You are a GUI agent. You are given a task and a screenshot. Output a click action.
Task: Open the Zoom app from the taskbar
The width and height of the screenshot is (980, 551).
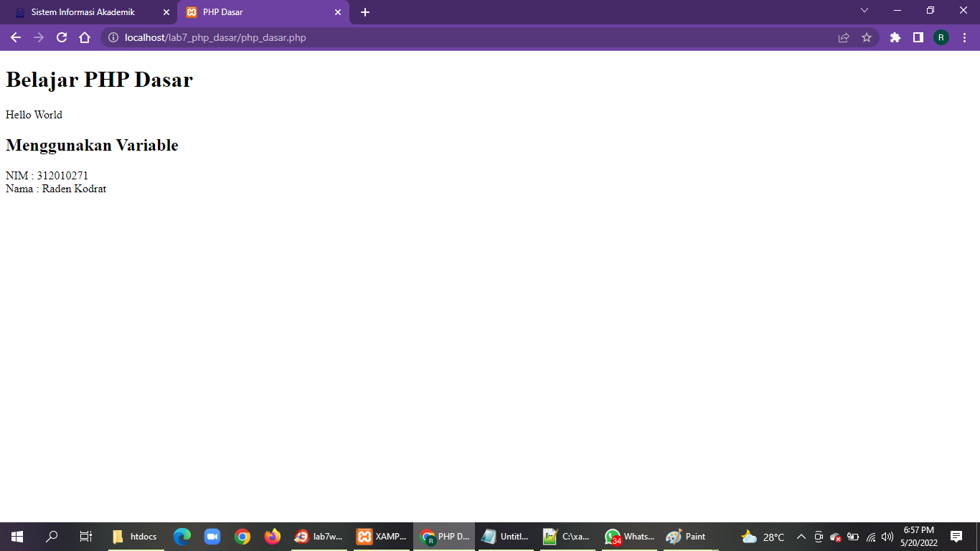pyautogui.click(x=211, y=536)
